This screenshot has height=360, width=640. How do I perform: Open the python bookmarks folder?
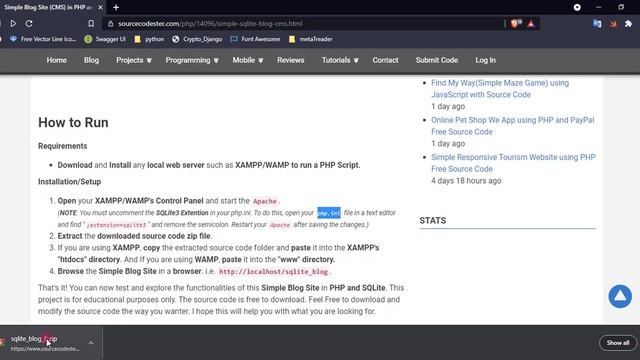click(x=149, y=39)
